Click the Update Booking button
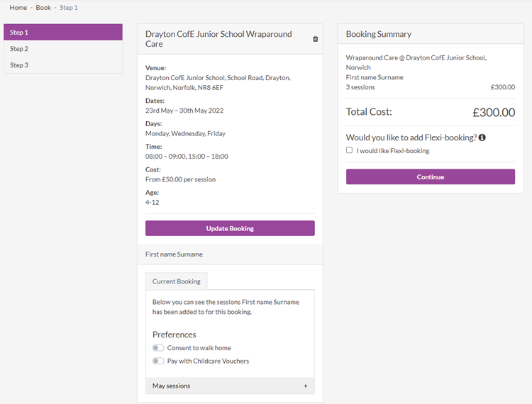Viewport: 532px width, 404px height. [x=230, y=228]
